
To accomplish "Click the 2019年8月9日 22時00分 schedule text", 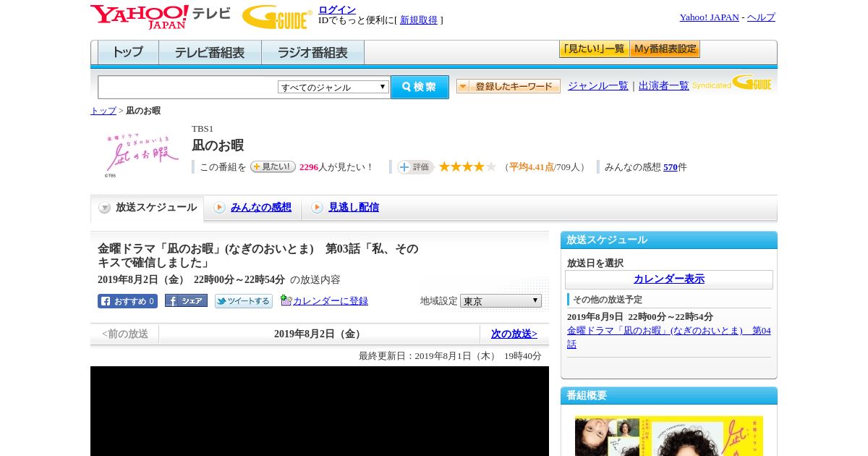I will tap(640, 317).
